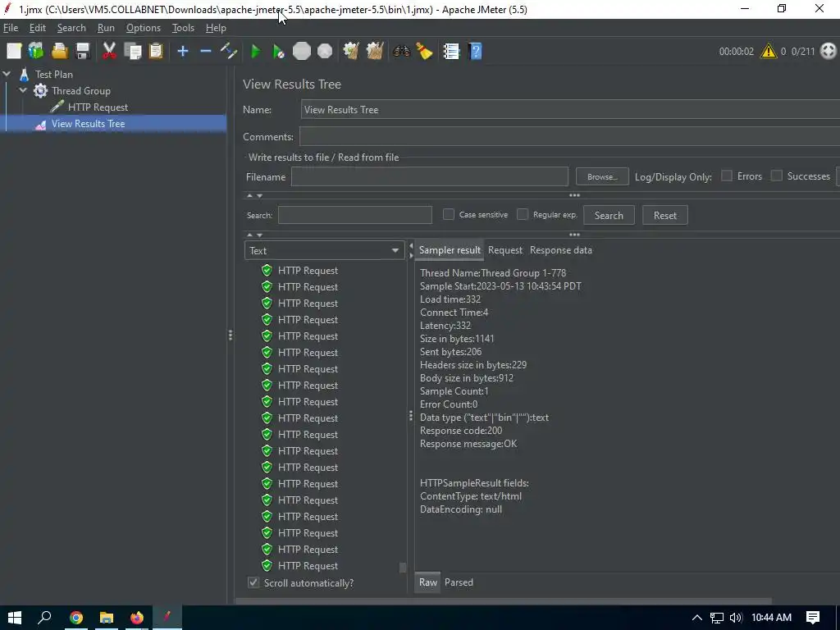840x630 pixels.
Task: Open the File menu
Action: (11, 28)
